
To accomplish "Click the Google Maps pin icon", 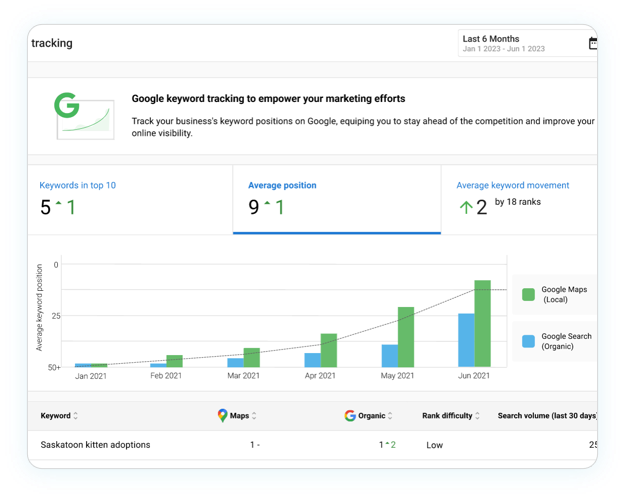I will pos(222,415).
